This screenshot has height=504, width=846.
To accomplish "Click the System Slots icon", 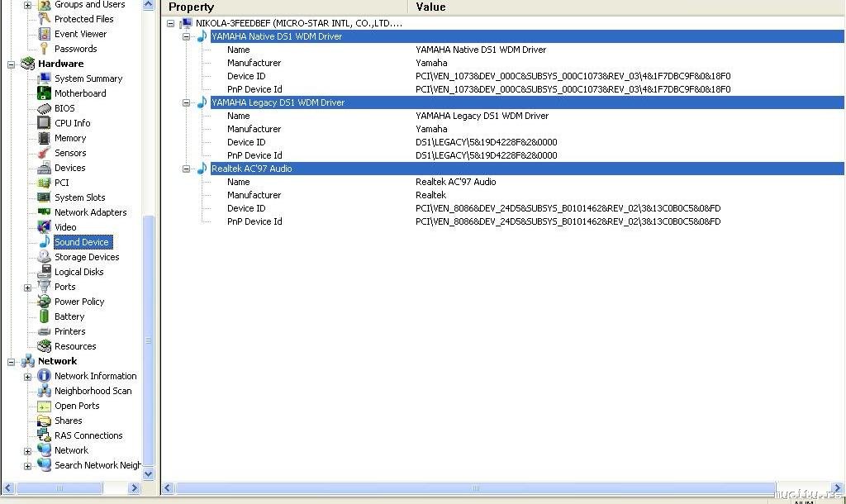I will (45, 197).
